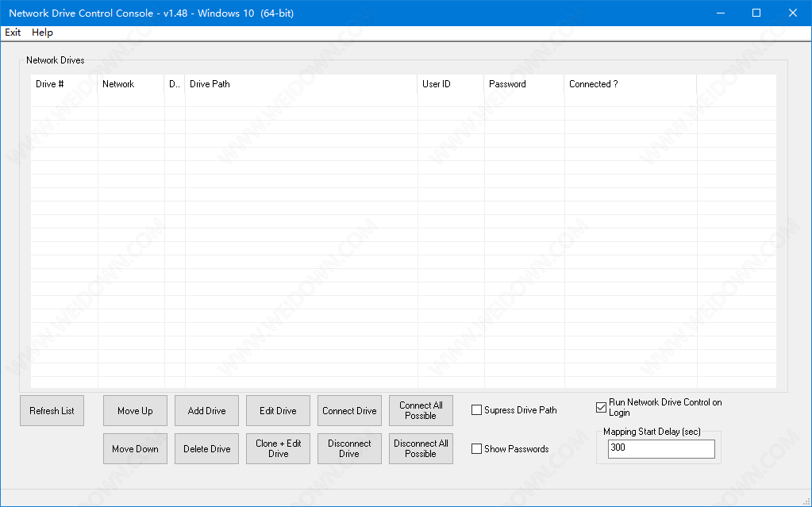Click the Add Drive button
812x507 pixels.
click(206, 411)
